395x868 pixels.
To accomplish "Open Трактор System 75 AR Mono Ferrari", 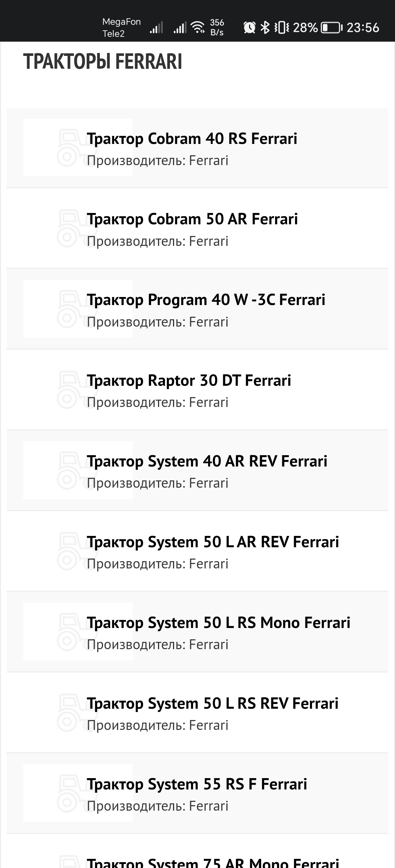I will point(212,863).
